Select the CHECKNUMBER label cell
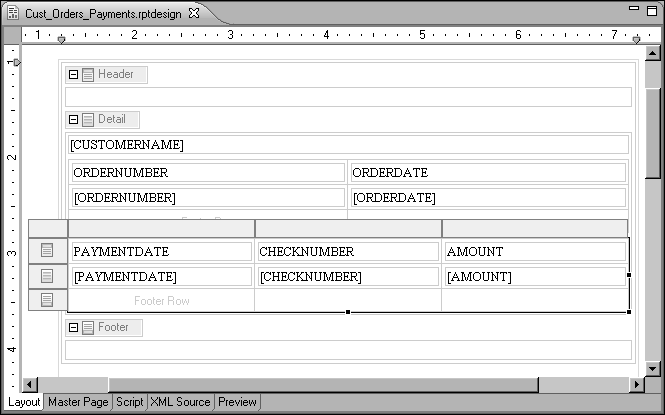 [x=347, y=252]
